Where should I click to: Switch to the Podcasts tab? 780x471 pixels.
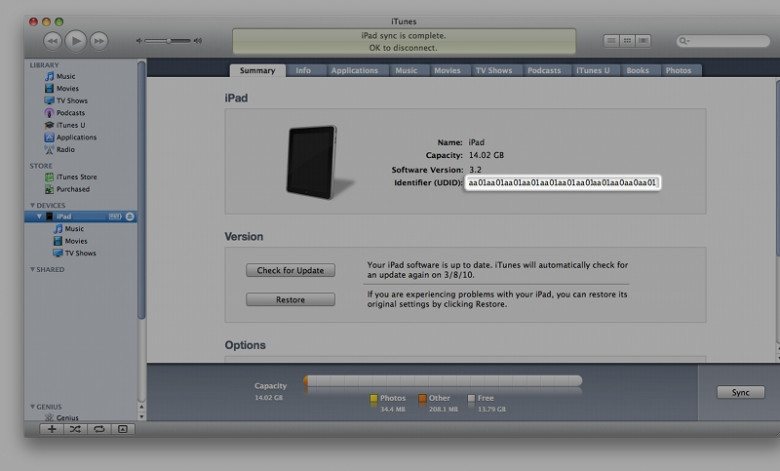pyautogui.click(x=544, y=71)
